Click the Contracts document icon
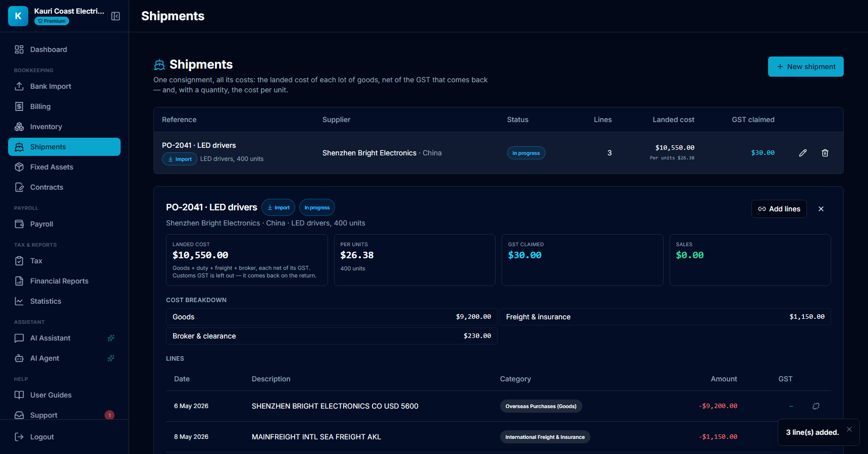868x454 pixels. [19, 187]
